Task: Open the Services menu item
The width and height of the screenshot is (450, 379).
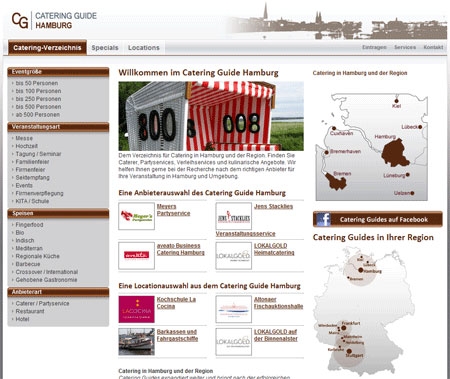Action: point(405,47)
